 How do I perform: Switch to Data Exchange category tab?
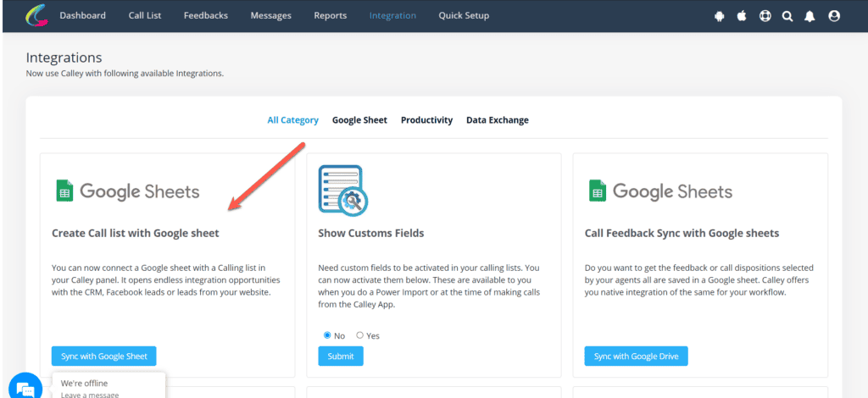tap(497, 120)
